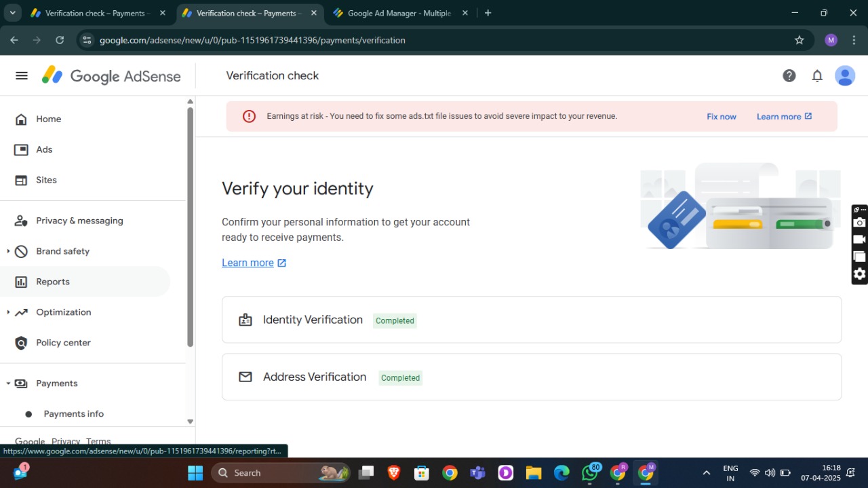Viewport: 868px width, 488px height.
Task: Click the Home icon in the sidebar
Action: [x=22, y=119]
